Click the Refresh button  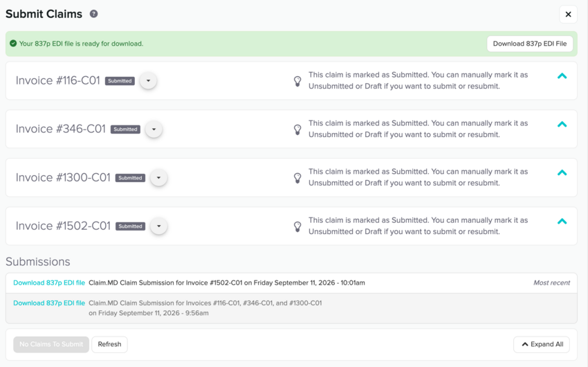click(109, 344)
